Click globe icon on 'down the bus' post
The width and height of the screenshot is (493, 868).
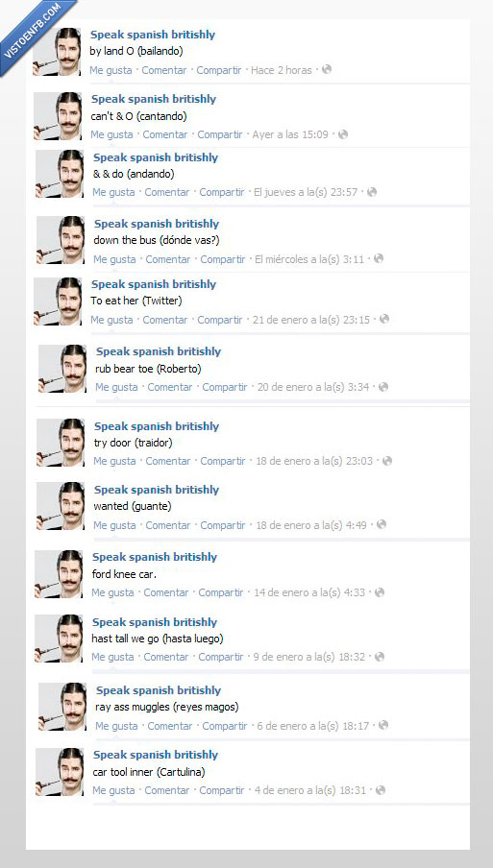(379, 258)
